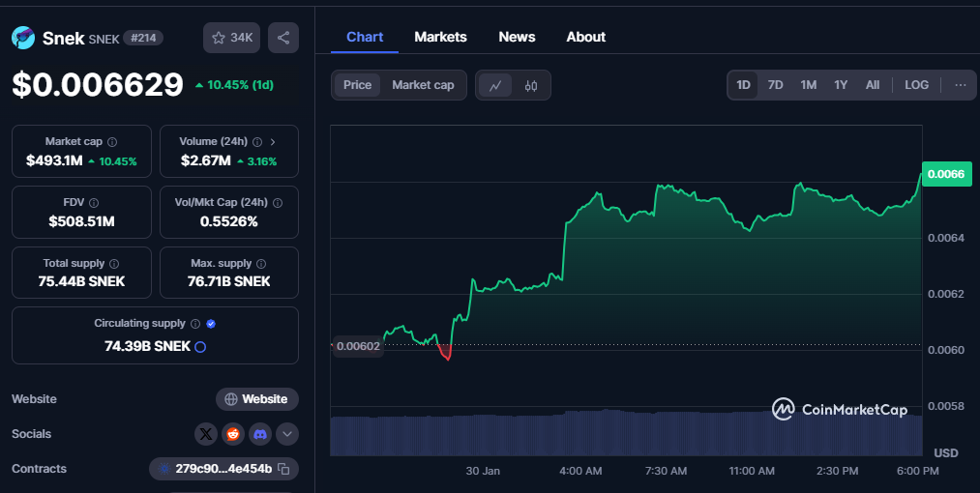
Task: Set chart range to All
Action: (x=873, y=85)
